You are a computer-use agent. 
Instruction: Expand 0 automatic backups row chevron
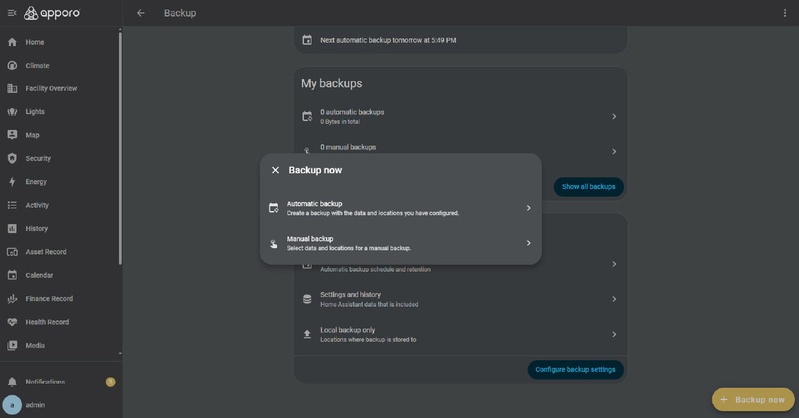click(x=614, y=117)
